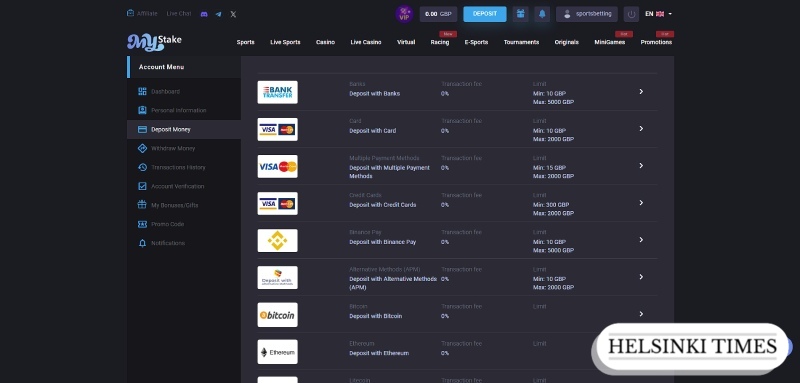
Task: Click the My Bonuses/Gifts gift icon
Action: click(x=142, y=205)
